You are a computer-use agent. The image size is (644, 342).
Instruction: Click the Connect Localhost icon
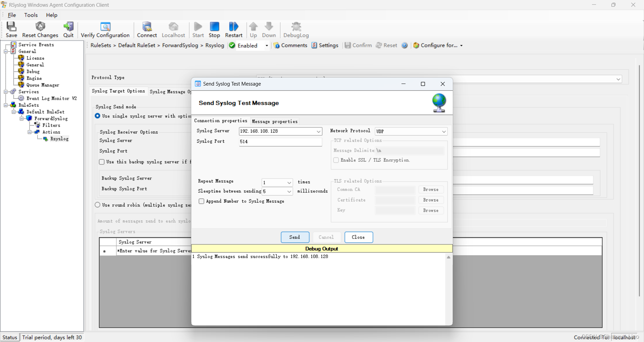tap(147, 30)
